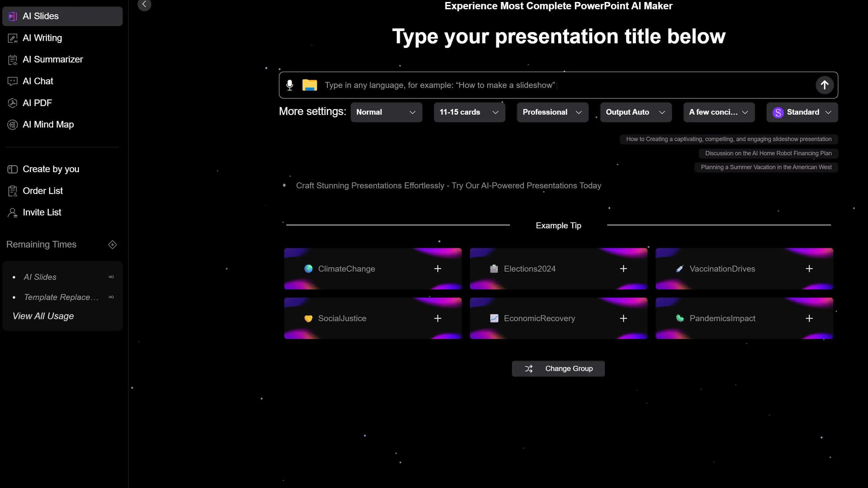Switch to the AI Slides section
The width and height of the screenshot is (868, 488).
40,16
